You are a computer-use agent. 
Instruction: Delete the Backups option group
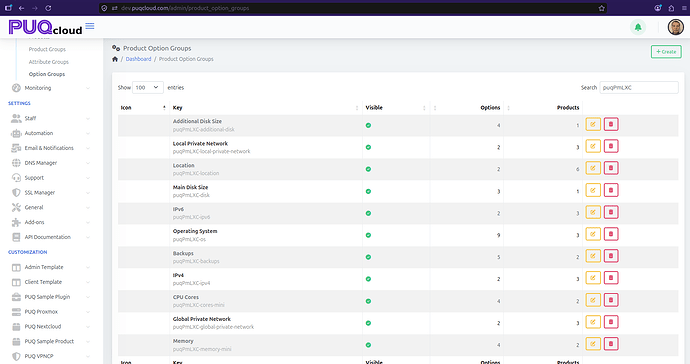tap(611, 256)
